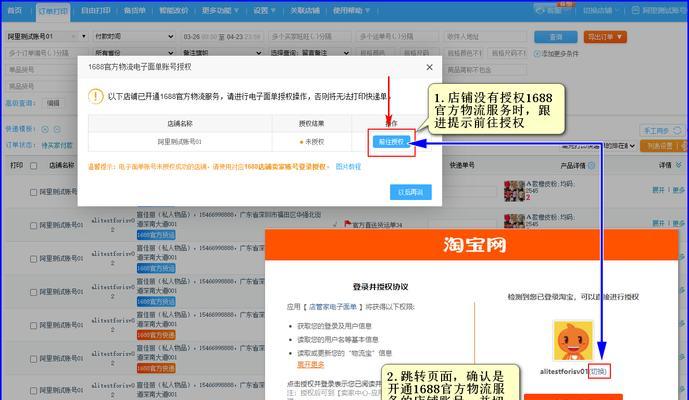
Task: Click the 展开 link in second order row
Action: pyautogui.click(x=658, y=223)
